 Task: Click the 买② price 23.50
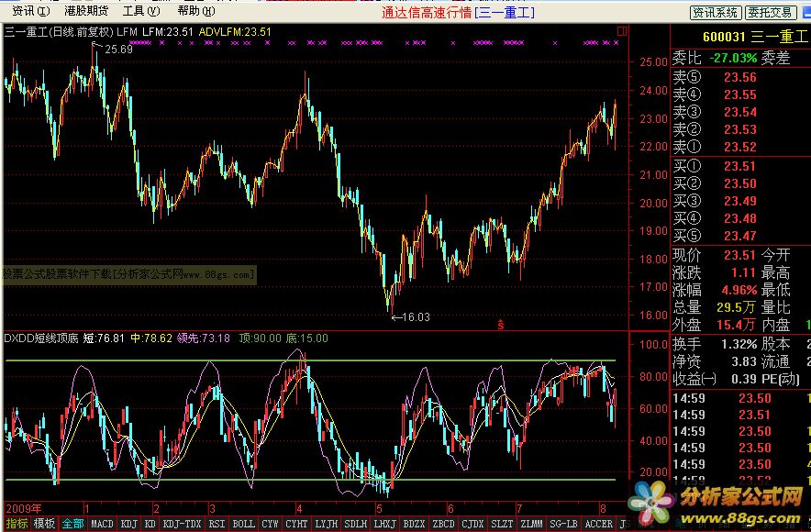click(740, 184)
